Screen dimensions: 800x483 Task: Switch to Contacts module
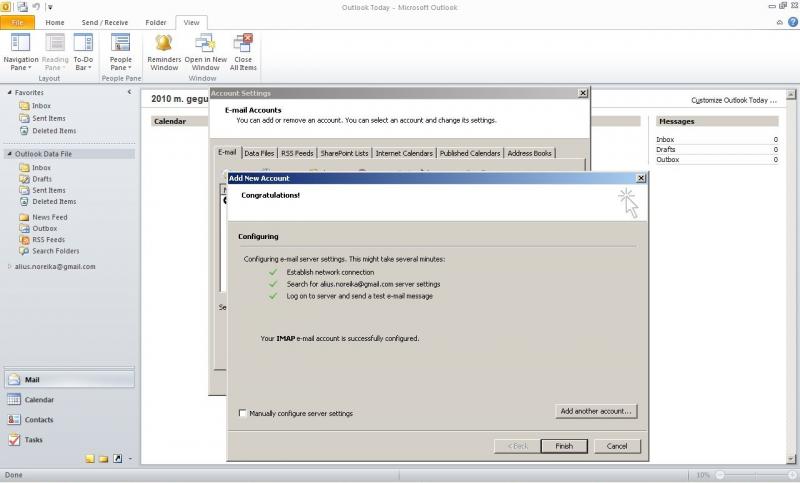[69, 419]
